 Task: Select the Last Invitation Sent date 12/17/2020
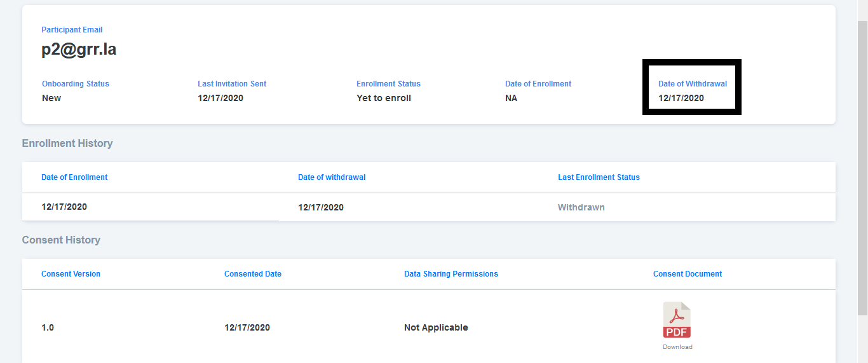(220, 98)
